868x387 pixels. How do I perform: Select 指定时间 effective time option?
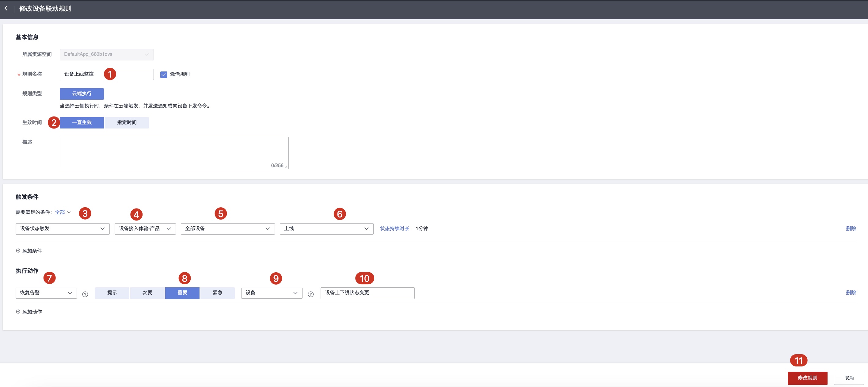coord(127,122)
